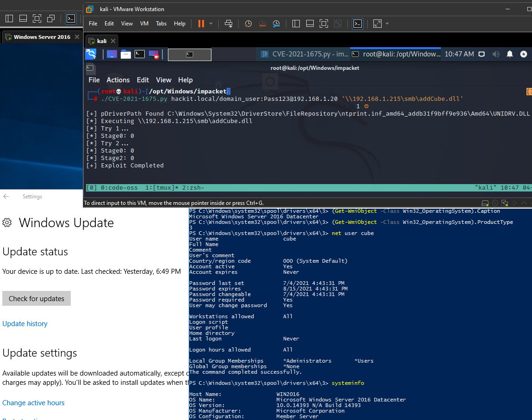Open the Change active hours link
The image size is (532, 420).
pos(33,403)
